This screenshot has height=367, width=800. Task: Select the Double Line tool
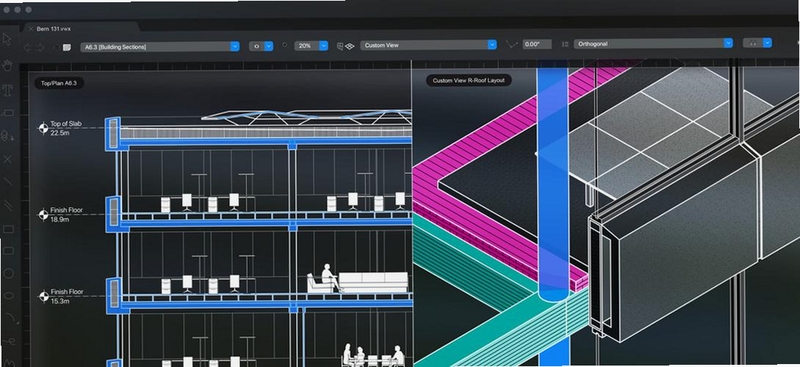(x=8, y=205)
